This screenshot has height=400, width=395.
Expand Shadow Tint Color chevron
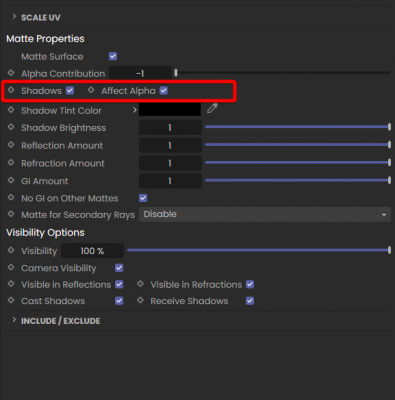coord(135,110)
